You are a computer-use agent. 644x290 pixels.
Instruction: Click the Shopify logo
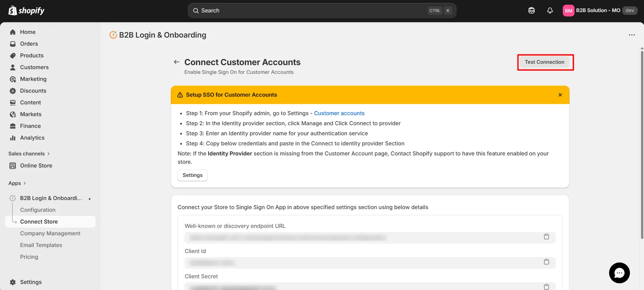coord(27,11)
